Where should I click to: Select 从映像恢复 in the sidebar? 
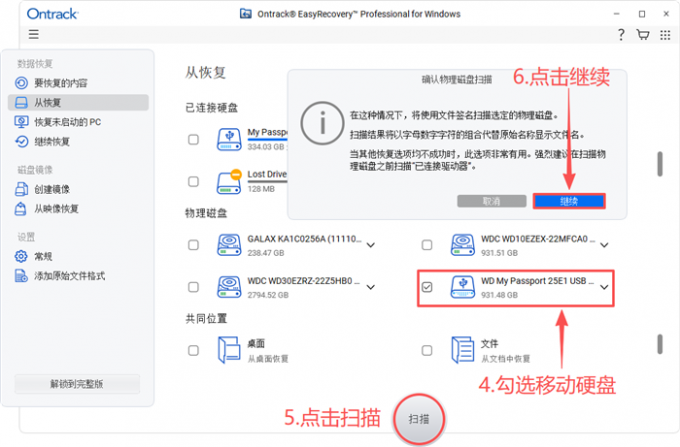click(x=78, y=209)
